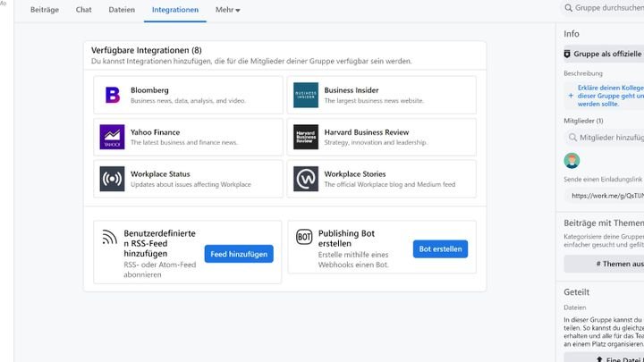Select the Integrationen tab
The height and width of the screenshot is (362, 644).
pos(175,10)
